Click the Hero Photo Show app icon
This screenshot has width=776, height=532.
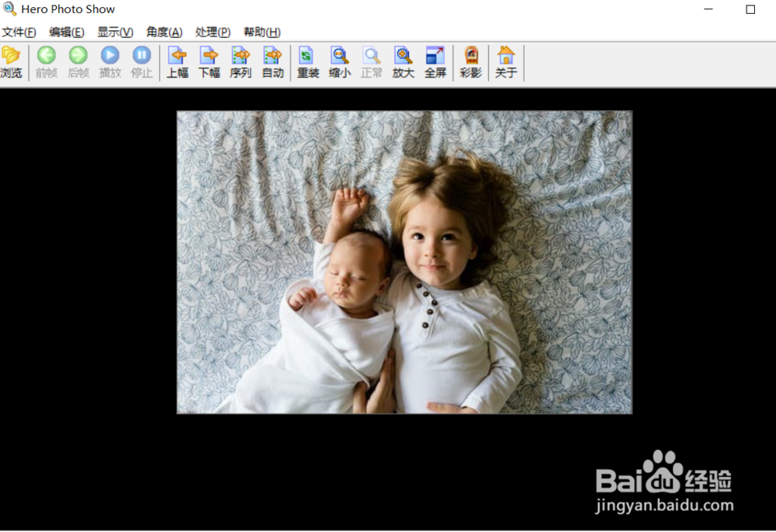coord(9,9)
